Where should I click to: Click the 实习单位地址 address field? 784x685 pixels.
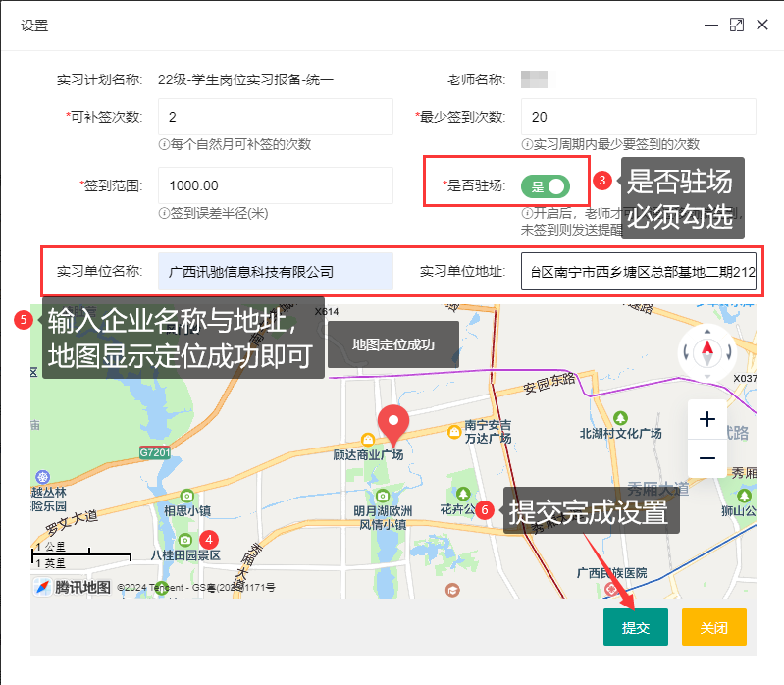[639, 271]
